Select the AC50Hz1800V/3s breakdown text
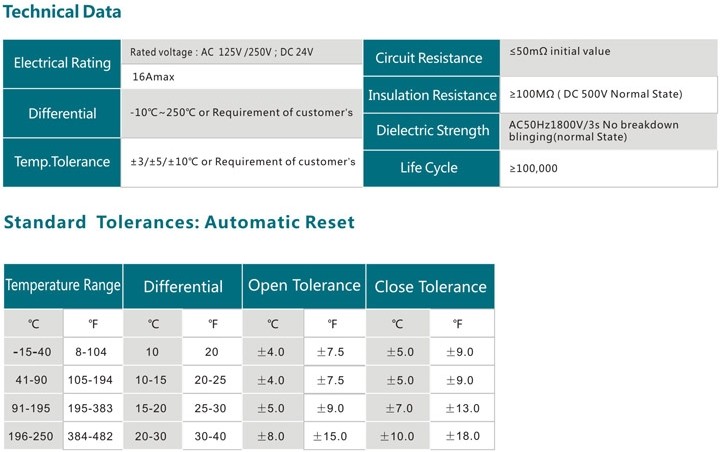Viewport: 724px width, 452px height. pyautogui.click(x=594, y=130)
